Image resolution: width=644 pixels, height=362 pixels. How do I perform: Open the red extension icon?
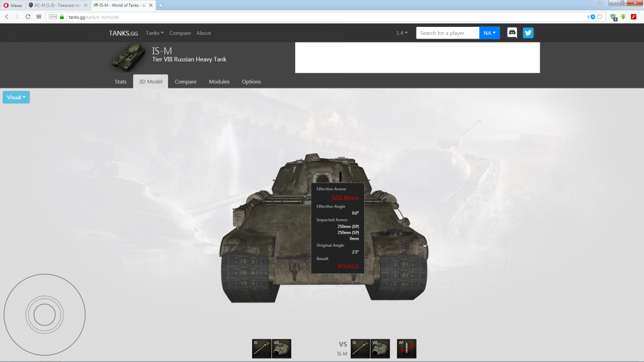(x=633, y=17)
